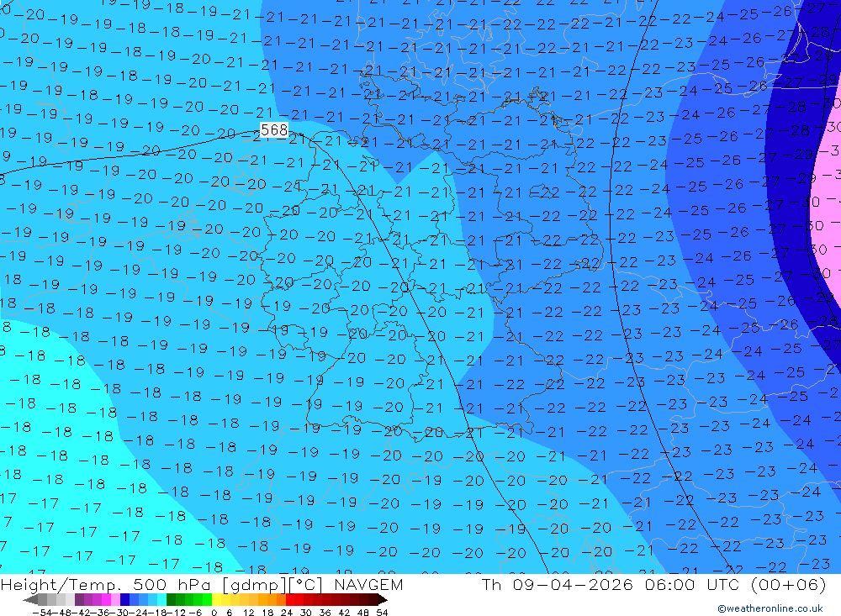This screenshot has width=841, height=616.
Task: Pick the dark blue swatch above -30
Action: point(124,600)
